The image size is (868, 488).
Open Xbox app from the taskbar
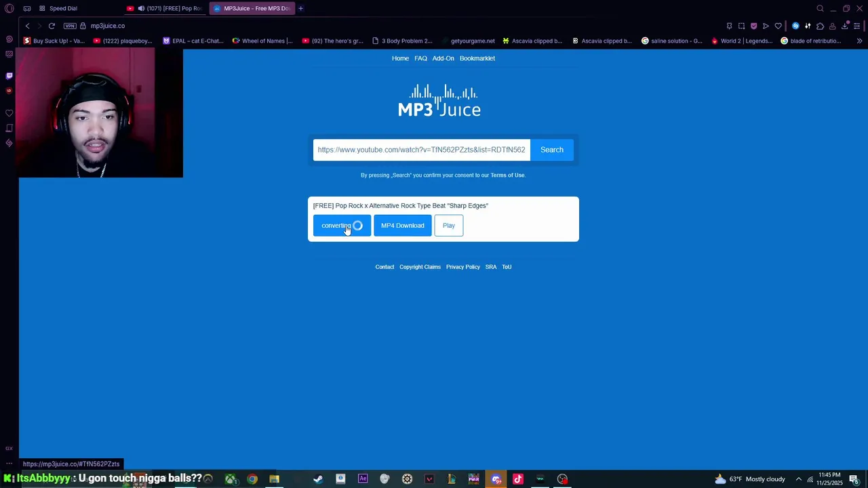(230, 479)
